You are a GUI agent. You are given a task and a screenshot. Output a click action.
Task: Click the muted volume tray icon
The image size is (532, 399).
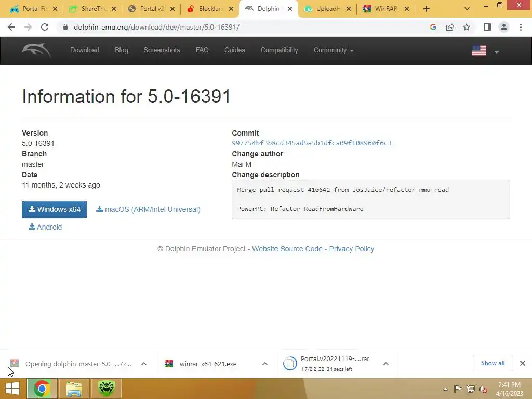[x=483, y=389]
